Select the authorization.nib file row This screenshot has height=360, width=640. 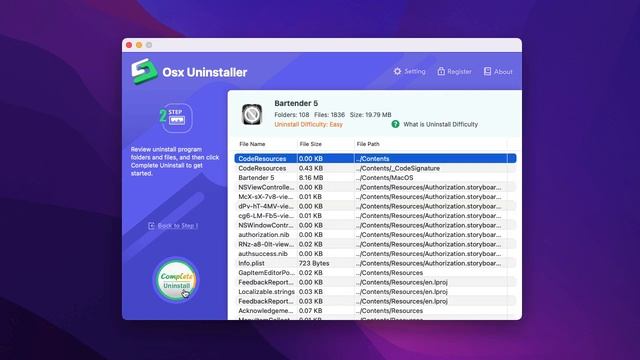[375, 235]
